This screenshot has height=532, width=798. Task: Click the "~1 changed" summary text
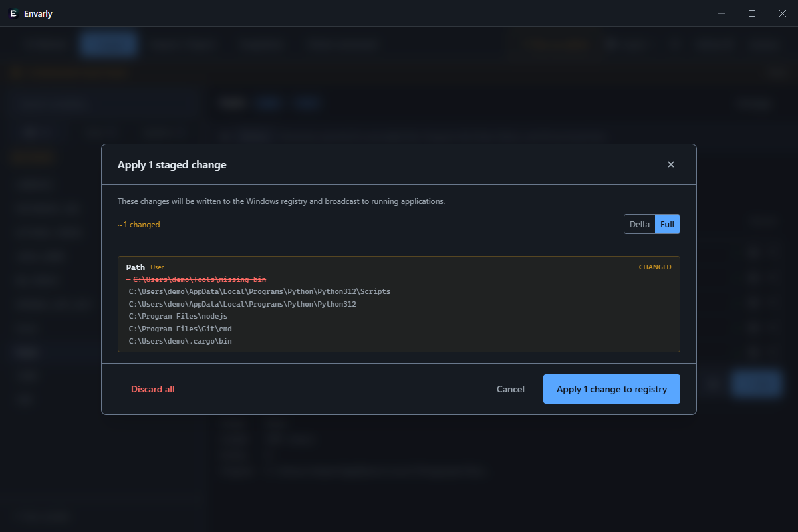139,225
